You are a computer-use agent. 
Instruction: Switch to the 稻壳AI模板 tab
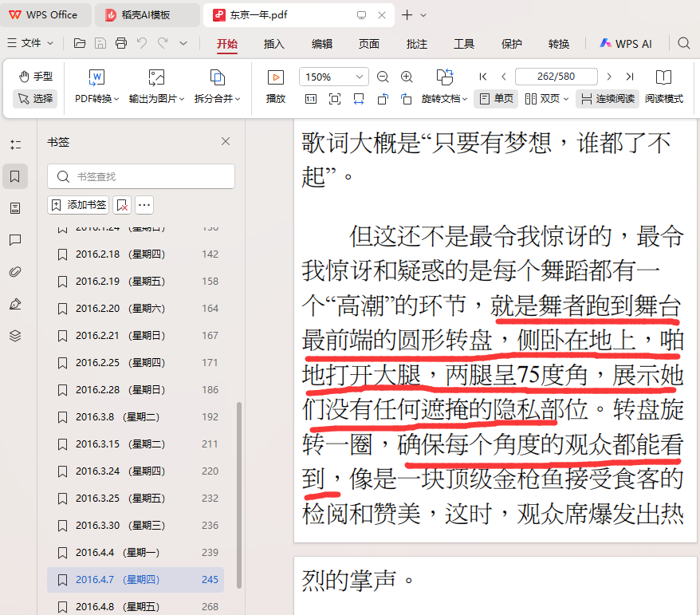click(147, 14)
